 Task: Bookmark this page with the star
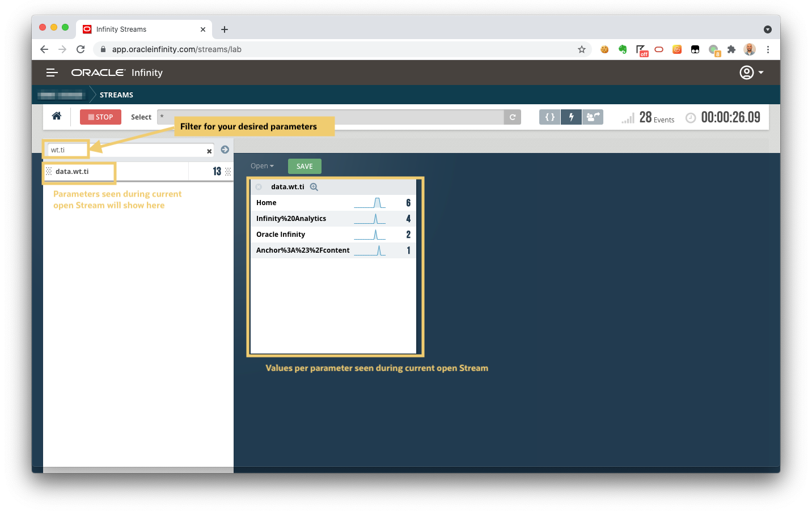click(x=582, y=49)
